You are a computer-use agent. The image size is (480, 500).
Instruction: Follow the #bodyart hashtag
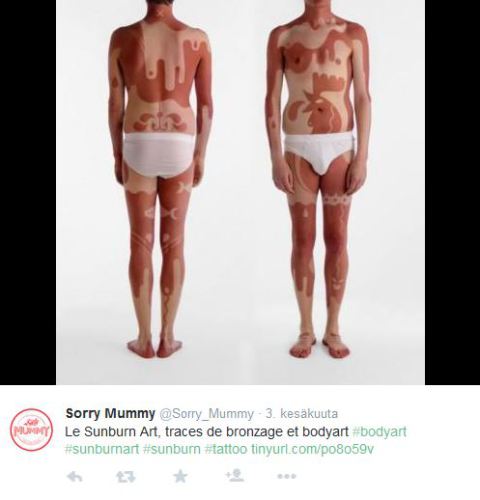pyautogui.click(x=379, y=432)
